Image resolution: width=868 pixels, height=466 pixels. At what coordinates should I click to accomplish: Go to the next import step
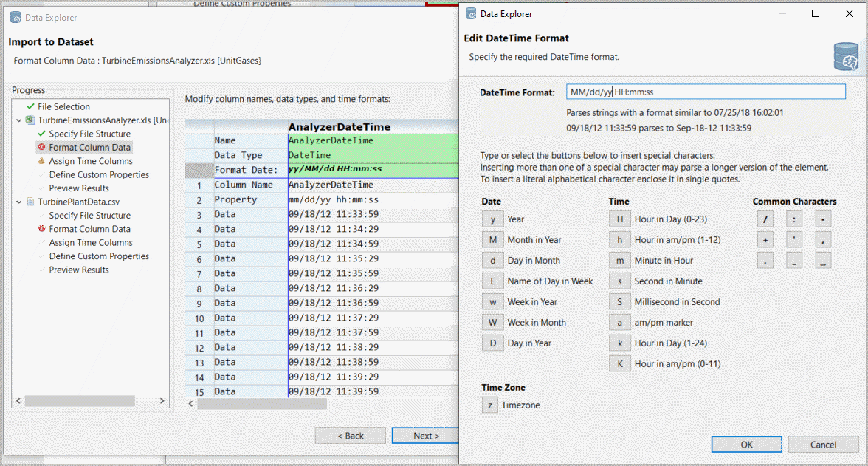pyautogui.click(x=426, y=436)
